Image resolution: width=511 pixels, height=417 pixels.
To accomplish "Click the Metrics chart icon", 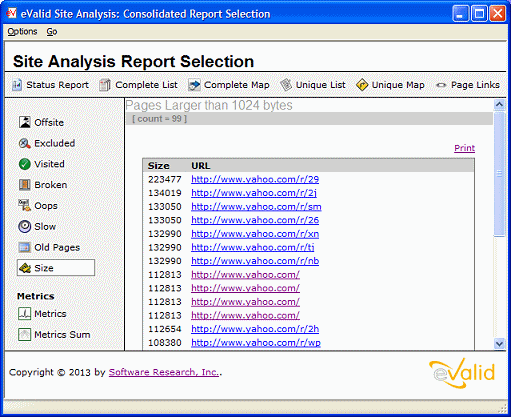I will tap(25, 314).
